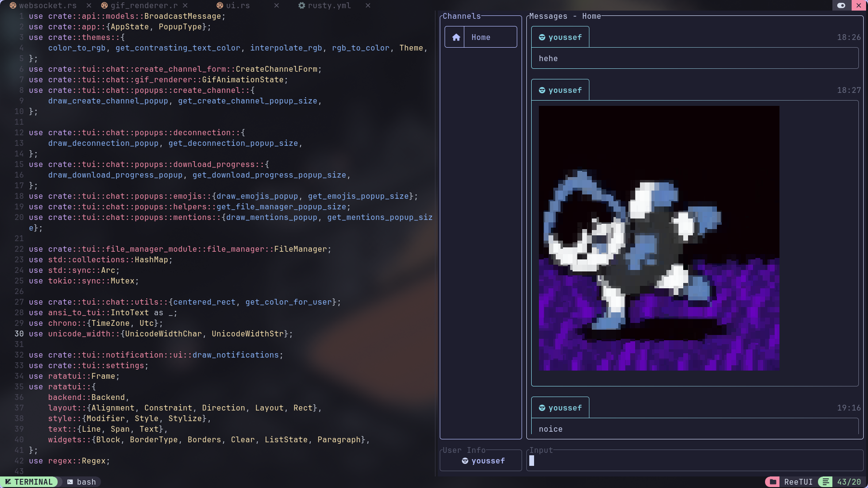Click the pink close-all button at top right
Viewport: 868px width, 488px height.
pyautogui.click(x=859, y=5)
